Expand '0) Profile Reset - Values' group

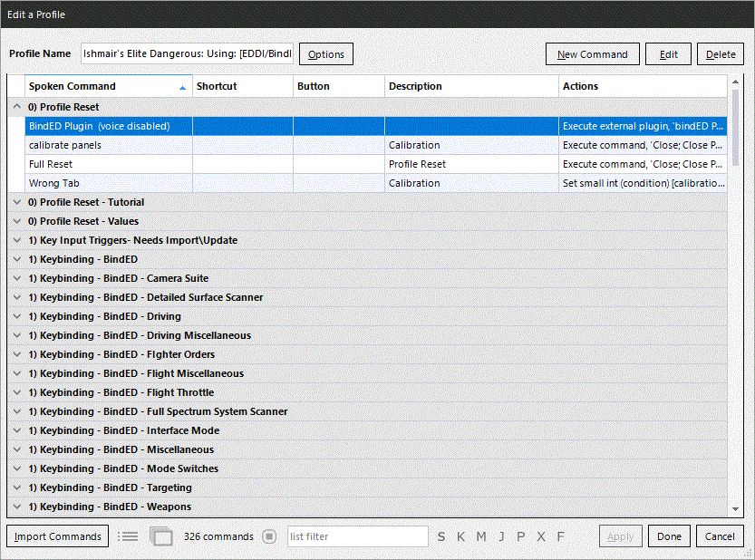pos(17,221)
